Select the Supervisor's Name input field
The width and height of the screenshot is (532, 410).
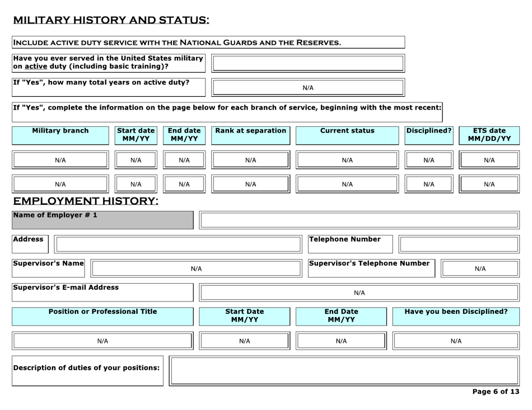(x=196, y=268)
